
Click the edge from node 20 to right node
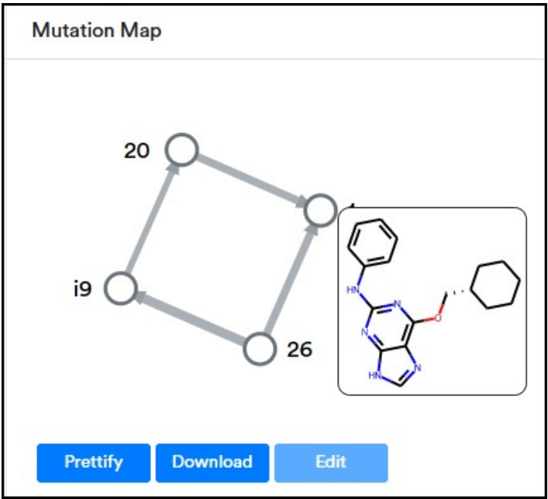(x=251, y=180)
